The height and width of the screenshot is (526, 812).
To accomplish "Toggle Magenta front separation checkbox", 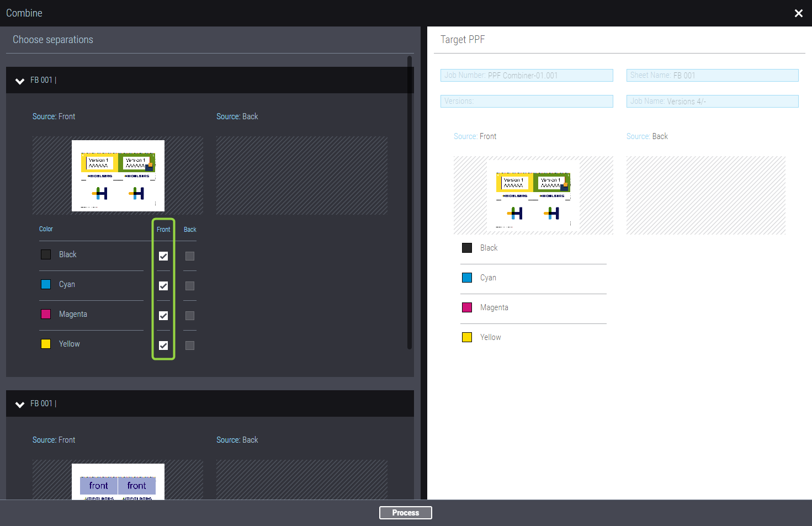I will [163, 316].
